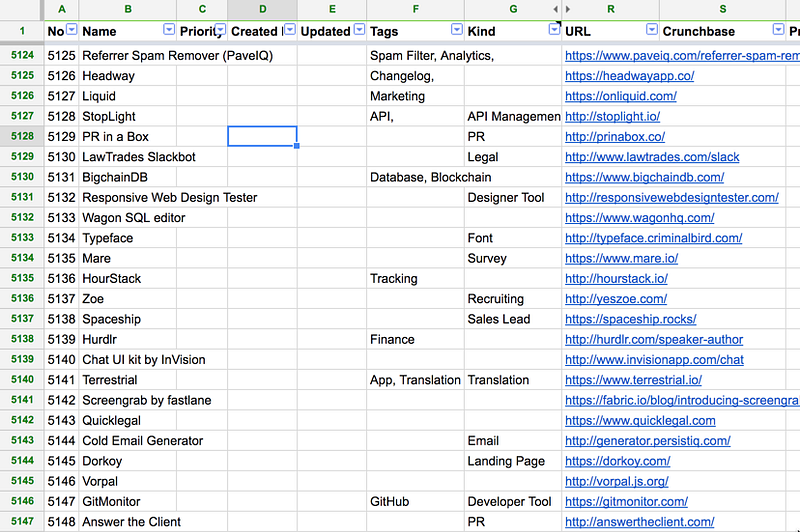Image resolution: width=800 pixels, height=532 pixels.
Task: Select the 'Referrer Spam Remover (PaveIQ)' cell
Action: tap(178, 56)
